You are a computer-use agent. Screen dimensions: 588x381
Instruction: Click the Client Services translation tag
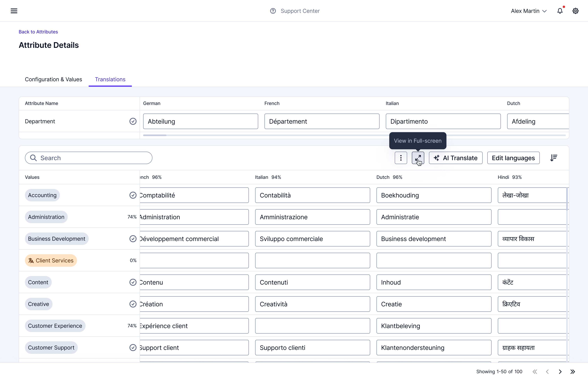51,260
